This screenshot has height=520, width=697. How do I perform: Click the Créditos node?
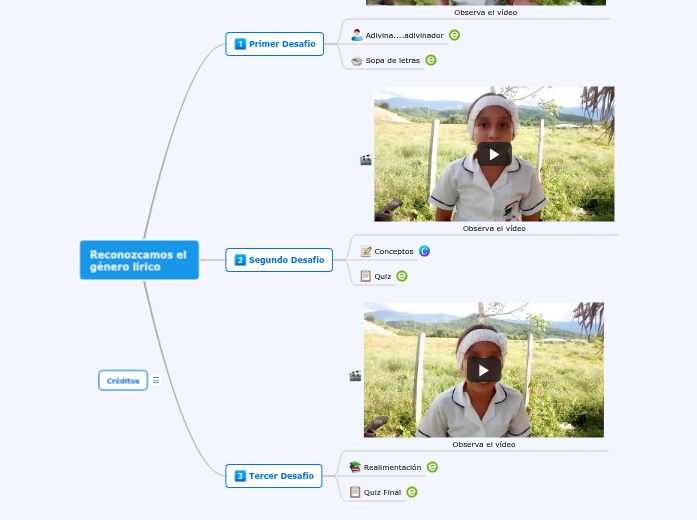(x=123, y=380)
